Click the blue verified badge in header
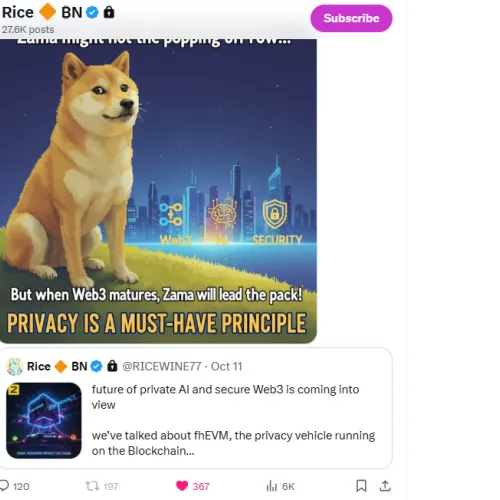 92,13
